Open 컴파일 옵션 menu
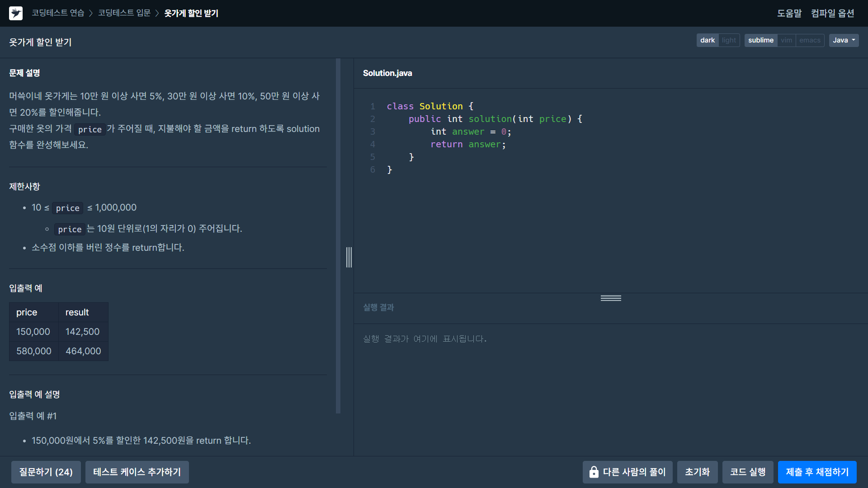The height and width of the screenshot is (488, 868). pos(832,13)
